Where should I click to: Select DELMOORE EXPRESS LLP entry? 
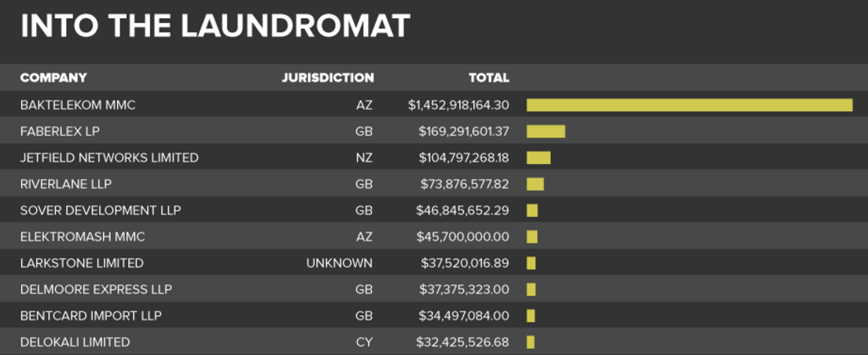[96, 289]
